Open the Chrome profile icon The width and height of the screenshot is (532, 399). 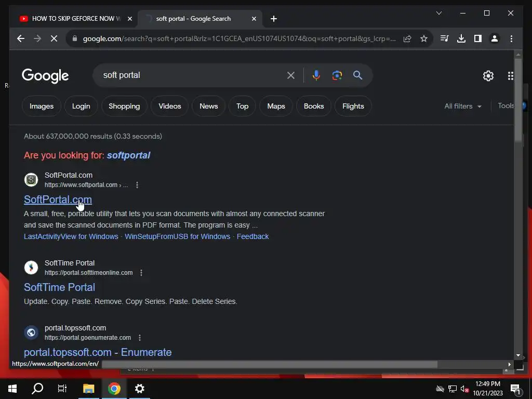pyautogui.click(x=495, y=38)
